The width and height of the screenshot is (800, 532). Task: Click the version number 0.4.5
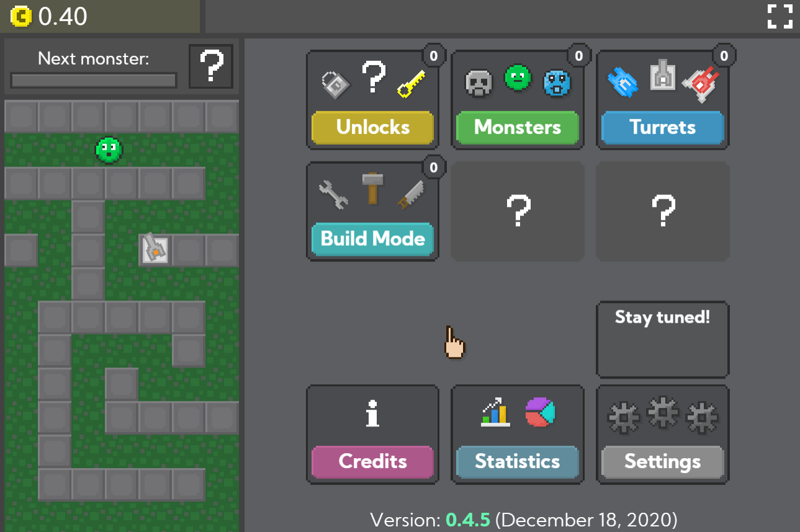468,520
